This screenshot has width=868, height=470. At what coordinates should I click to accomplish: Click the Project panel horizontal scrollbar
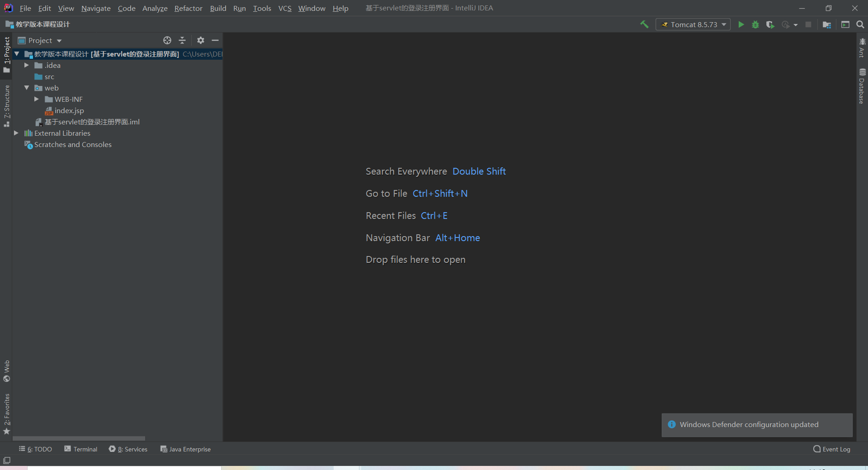[79, 438]
